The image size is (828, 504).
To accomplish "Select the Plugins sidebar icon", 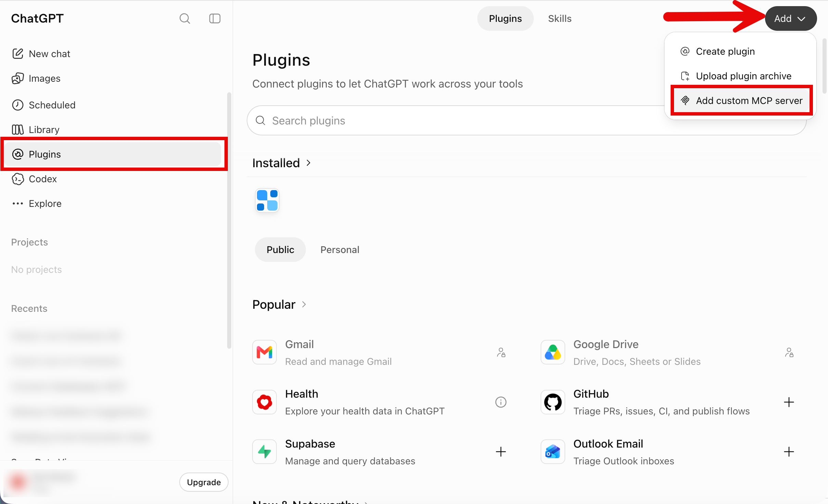I will click(x=17, y=154).
